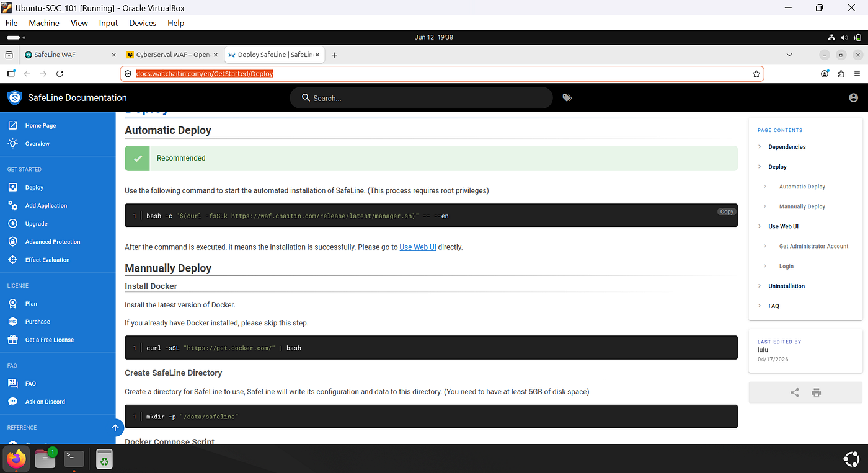Open the VirtualBox View menu
868x473 pixels.
[x=79, y=23]
